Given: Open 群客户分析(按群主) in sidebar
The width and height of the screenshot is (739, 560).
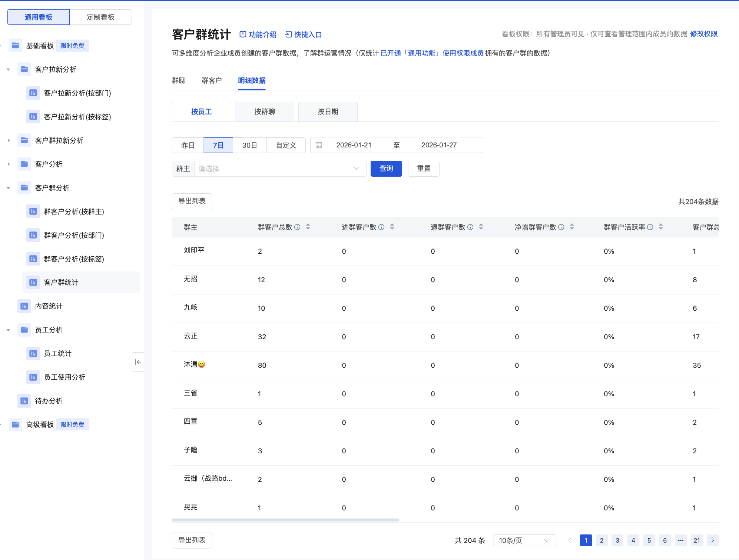Looking at the screenshot, I should click(x=74, y=211).
